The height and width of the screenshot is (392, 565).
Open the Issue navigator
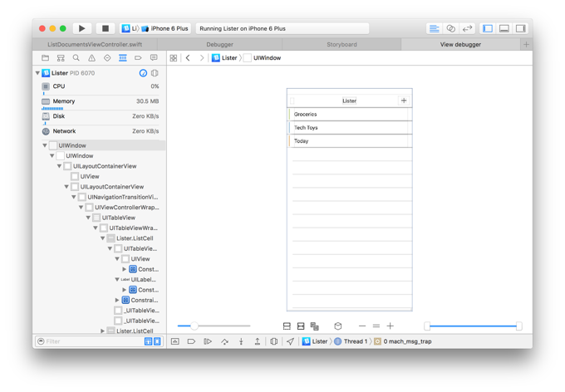point(92,57)
